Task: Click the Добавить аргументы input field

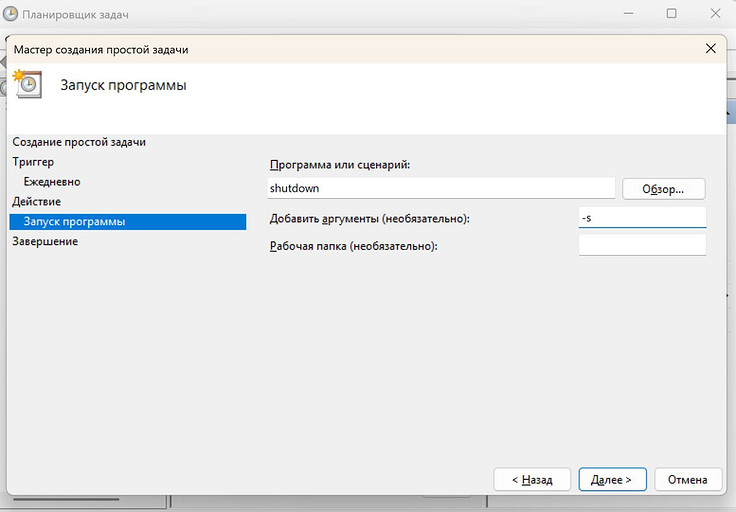Action: pos(643,218)
